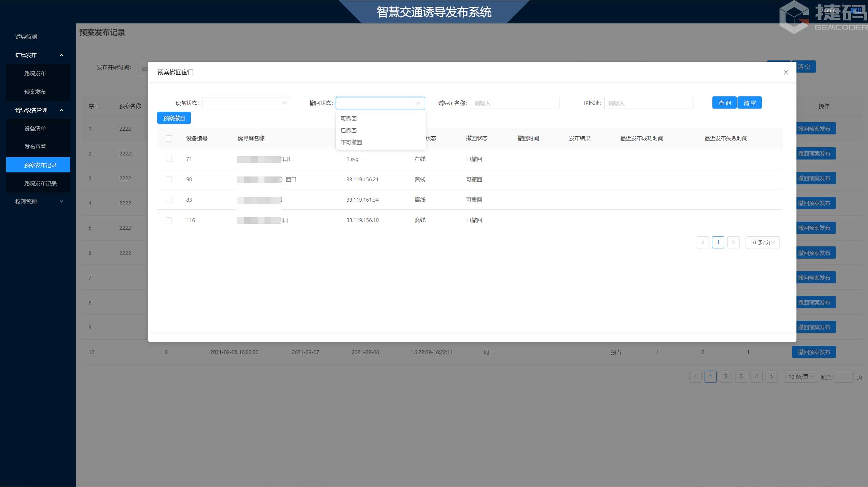Check the row for device 83
This screenshot has width=868, height=487.
click(x=169, y=200)
